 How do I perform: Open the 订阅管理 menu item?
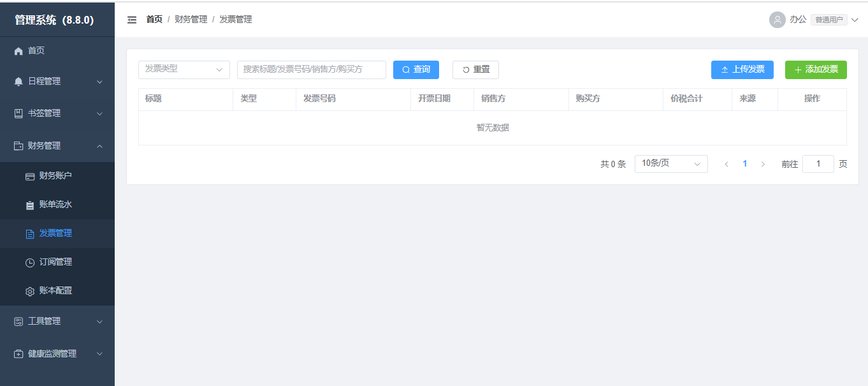click(x=57, y=262)
